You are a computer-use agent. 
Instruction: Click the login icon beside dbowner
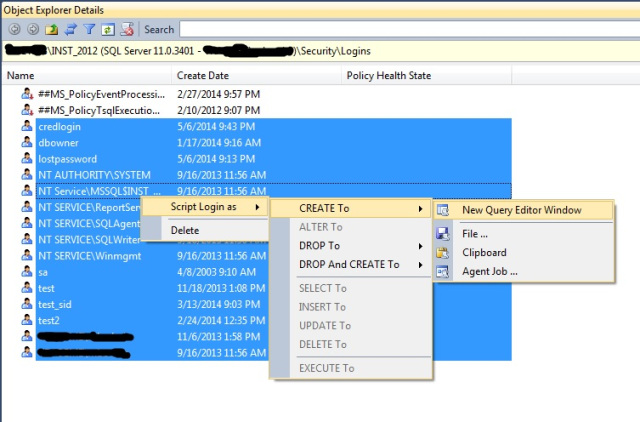pyautogui.click(x=27, y=142)
